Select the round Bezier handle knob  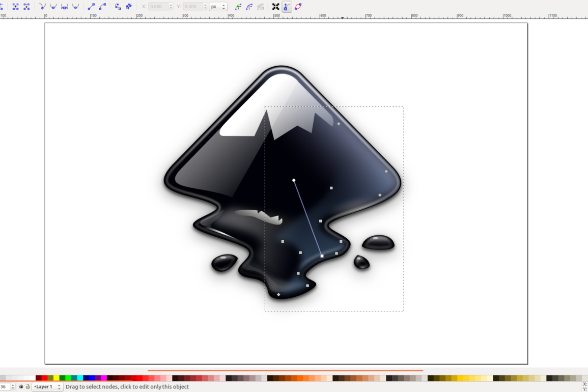[x=294, y=180]
